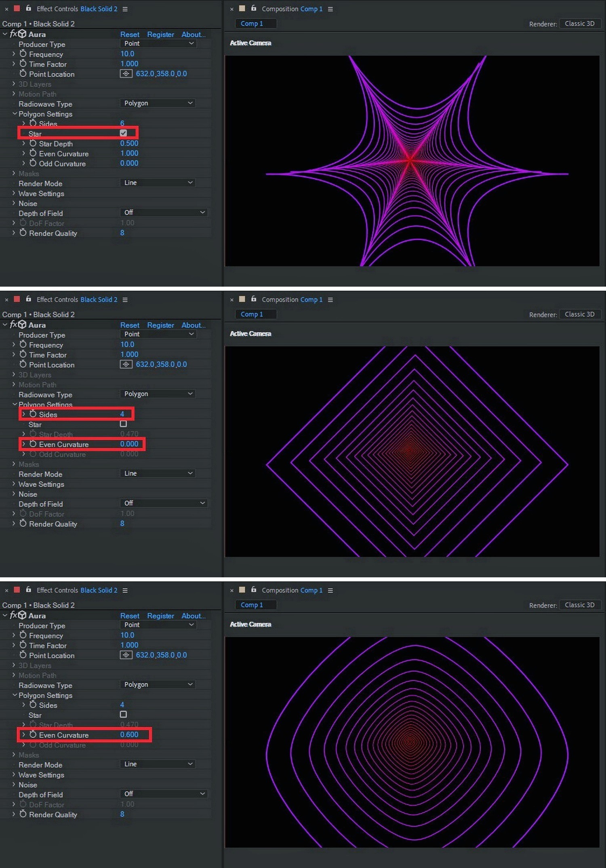
Task: Open the Effect Controls panel menu in the star-preview screenshot
Action: coord(125,9)
